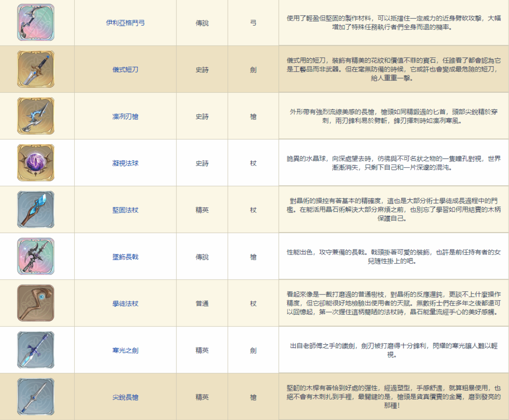Click the 伊利亞格鬥弓 bow icon

point(36,23)
